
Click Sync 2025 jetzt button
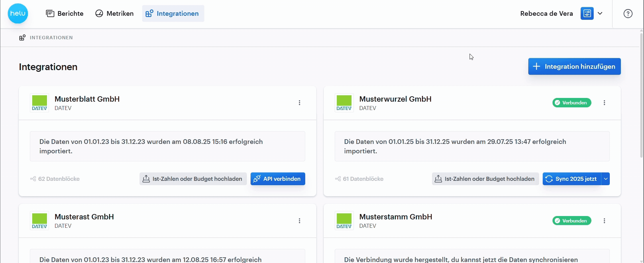572,179
